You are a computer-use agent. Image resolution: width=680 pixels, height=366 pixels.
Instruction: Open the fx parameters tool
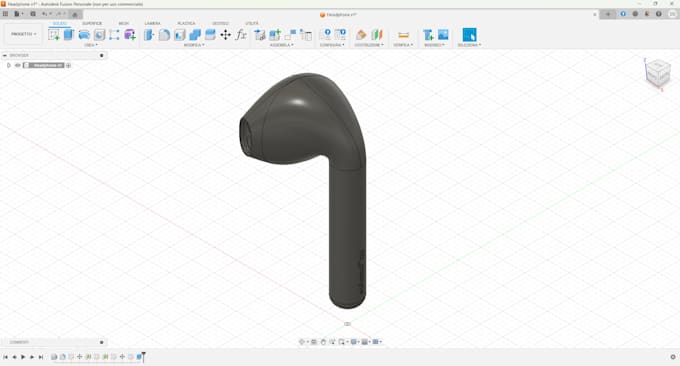pos(241,35)
